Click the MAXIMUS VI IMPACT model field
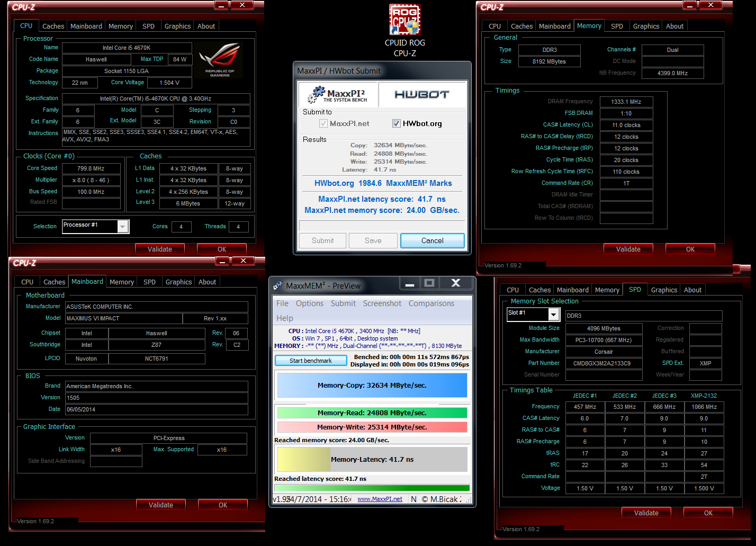This screenshot has height=546, width=756. click(124, 318)
